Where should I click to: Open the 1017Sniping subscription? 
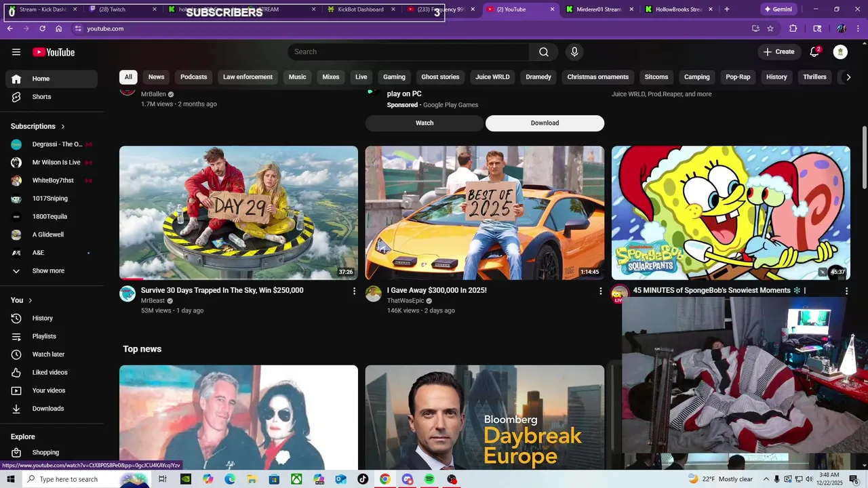pos(52,199)
